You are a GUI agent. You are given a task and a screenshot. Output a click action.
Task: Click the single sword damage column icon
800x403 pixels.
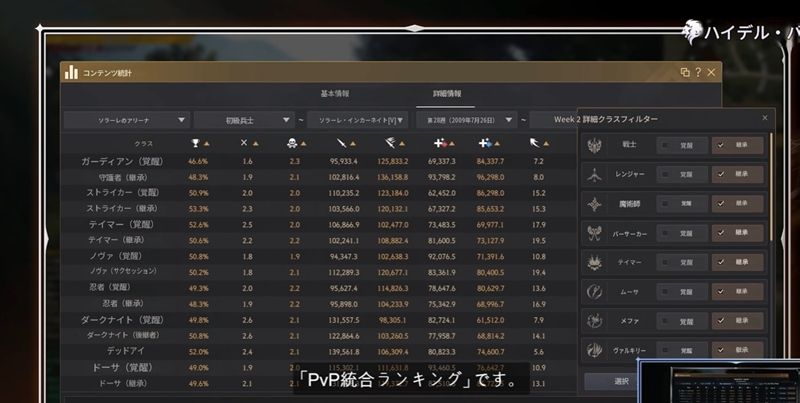click(341, 143)
